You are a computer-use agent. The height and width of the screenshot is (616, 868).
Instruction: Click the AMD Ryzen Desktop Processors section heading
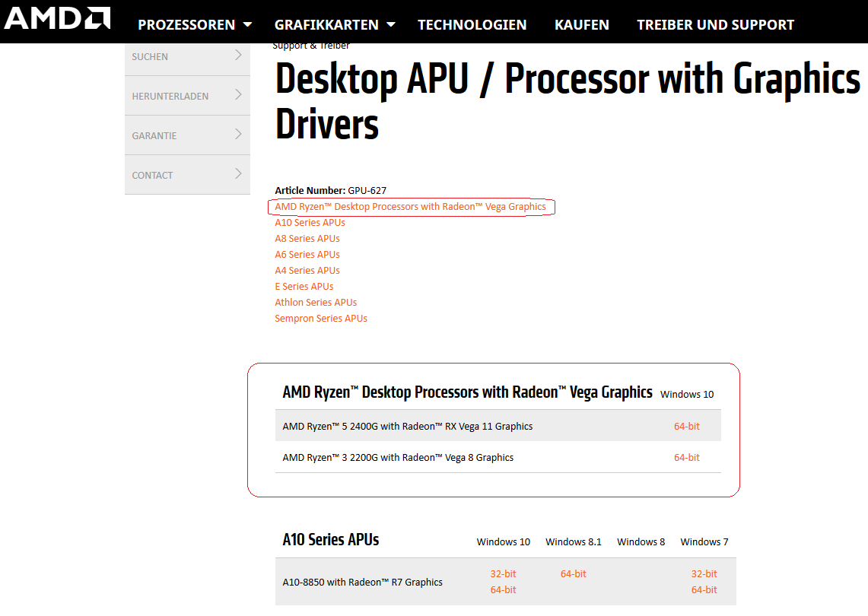point(467,392)
